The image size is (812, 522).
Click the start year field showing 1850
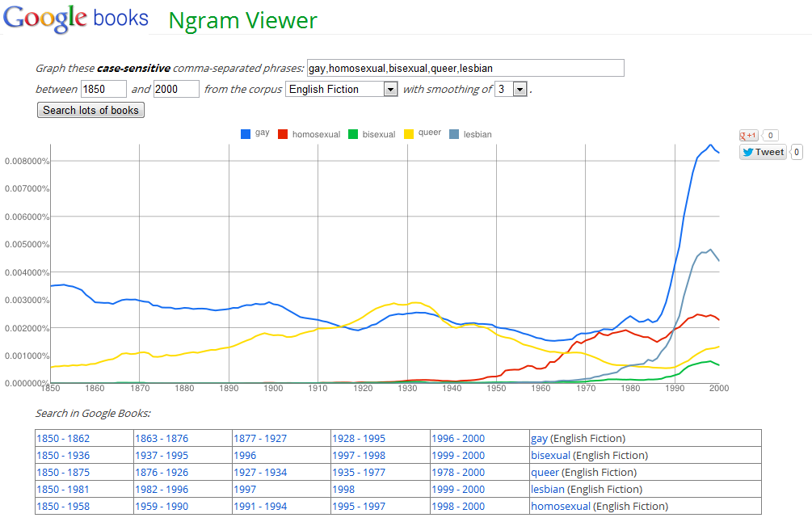tap(103, 89)
